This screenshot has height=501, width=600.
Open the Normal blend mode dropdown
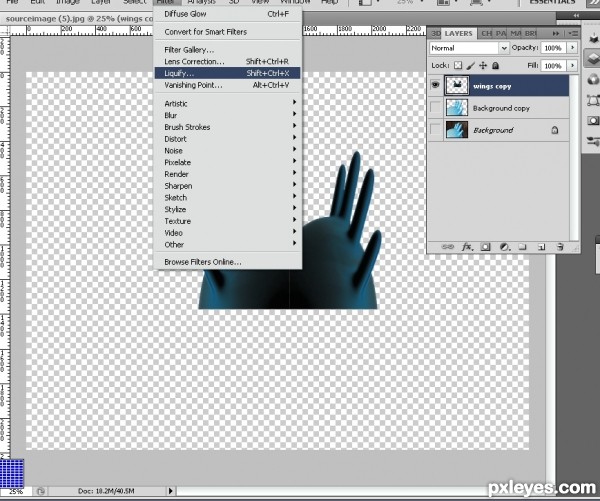point(469,48)
